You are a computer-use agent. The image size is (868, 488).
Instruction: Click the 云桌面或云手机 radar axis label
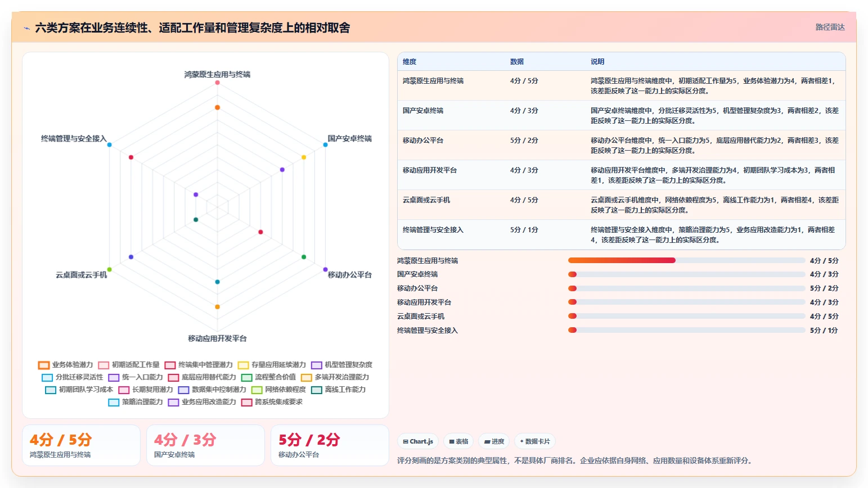(x=81, y=275)
